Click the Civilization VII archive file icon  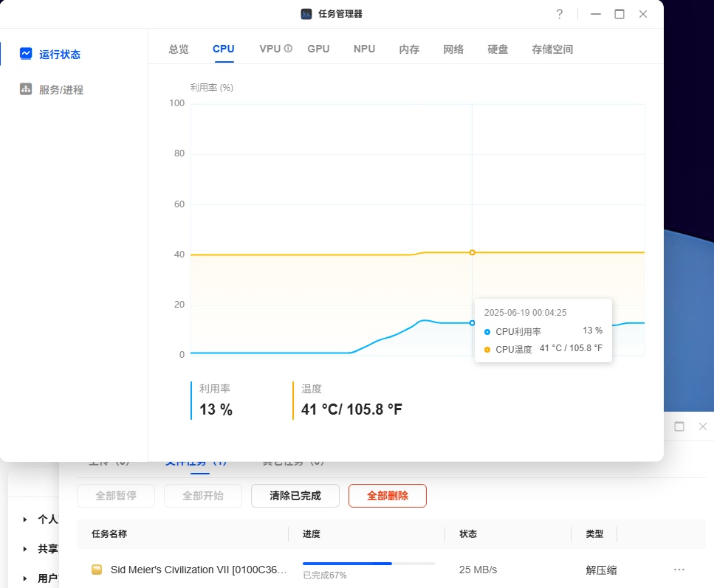click(97, 570)
